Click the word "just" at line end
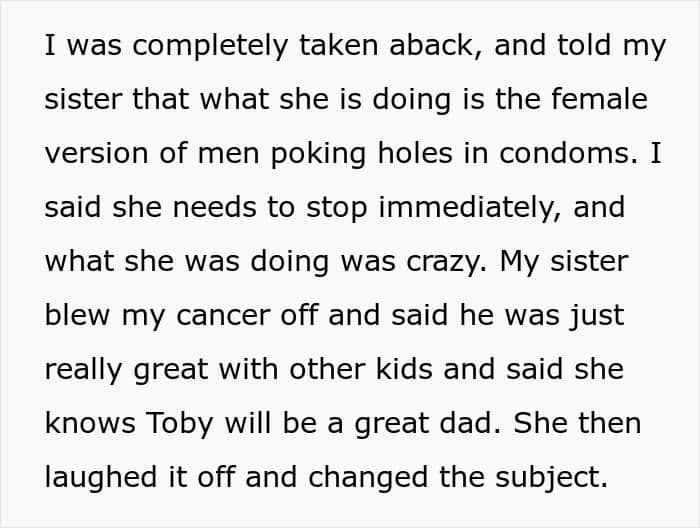Screen dimensions: 700x528 pyautogui.click(x=597, y=316)
